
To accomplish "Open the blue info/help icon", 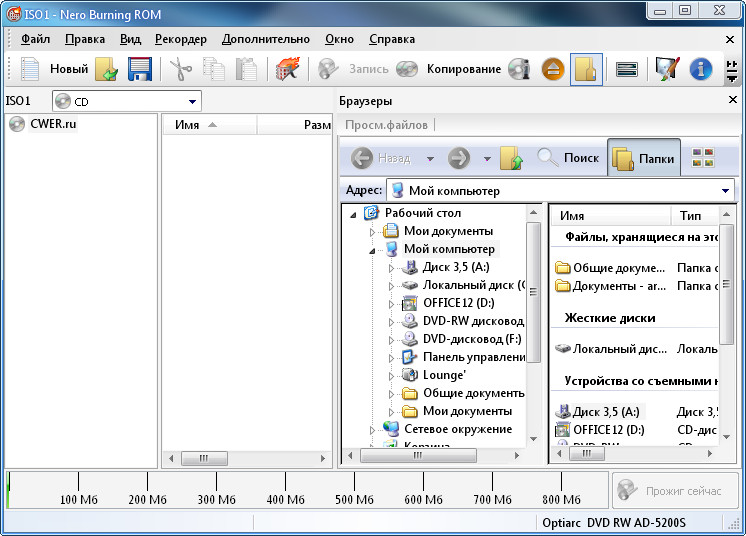I will (701, 69).
